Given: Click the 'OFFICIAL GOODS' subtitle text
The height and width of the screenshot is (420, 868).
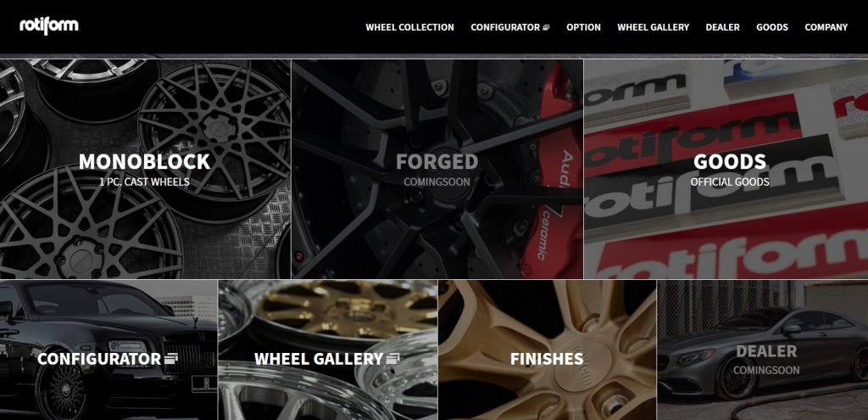Looking at the screenshot, I should (x=730, y=182).
